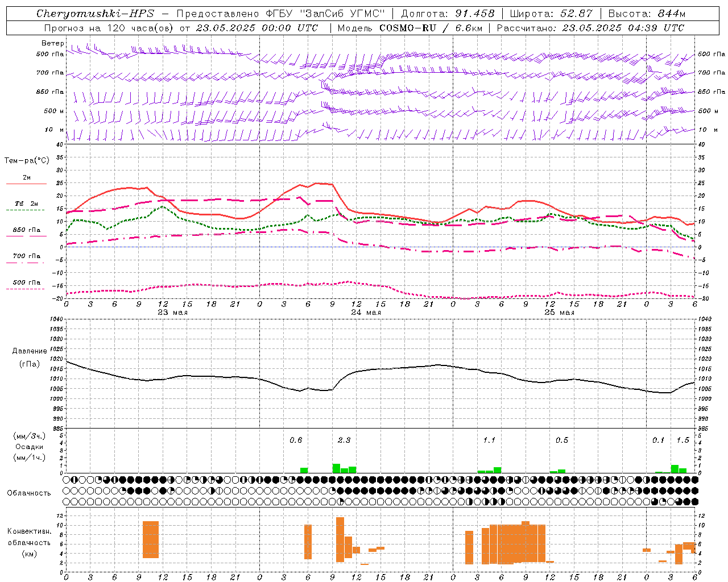Click the date label "25 мая"
Image resolution: width=728 pixels, height=582 pixels.
point(559,313)
